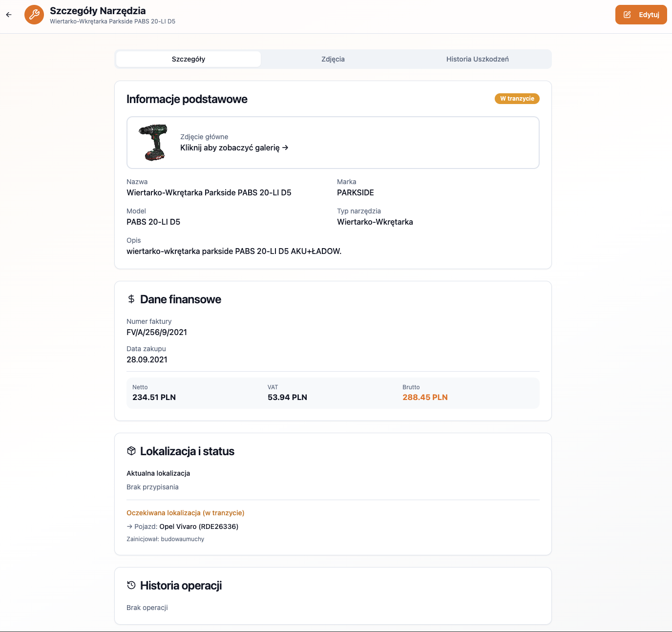Screen dimensions: 672x632
Task: Select the pencil edit icon on Edytuj button
Action: [x=627, y=15]
